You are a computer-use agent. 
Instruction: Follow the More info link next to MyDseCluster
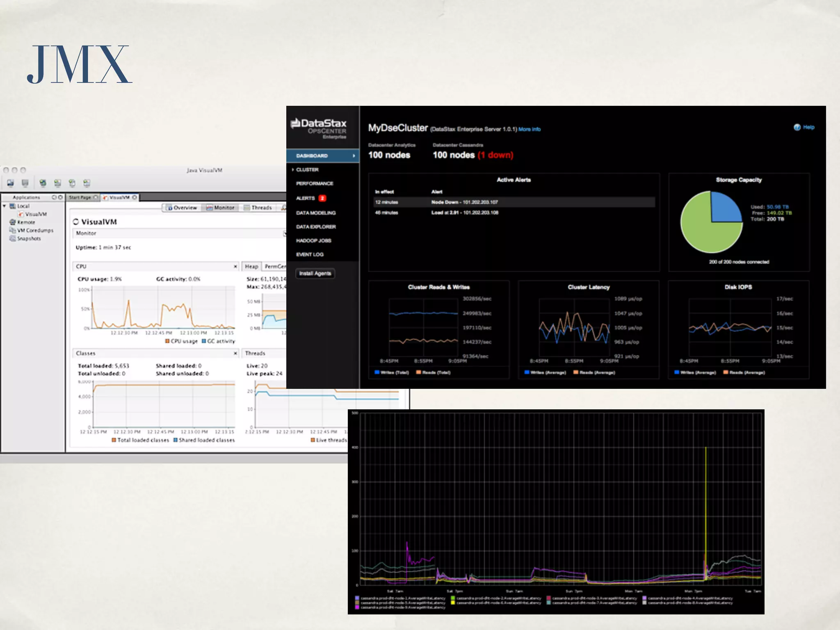(x=530, y=129)
